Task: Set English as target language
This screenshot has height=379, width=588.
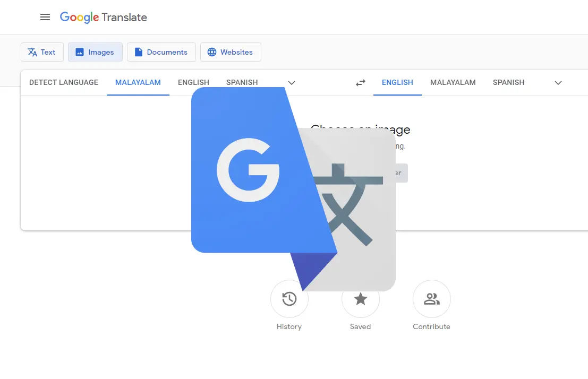Action: click(397, 82)
